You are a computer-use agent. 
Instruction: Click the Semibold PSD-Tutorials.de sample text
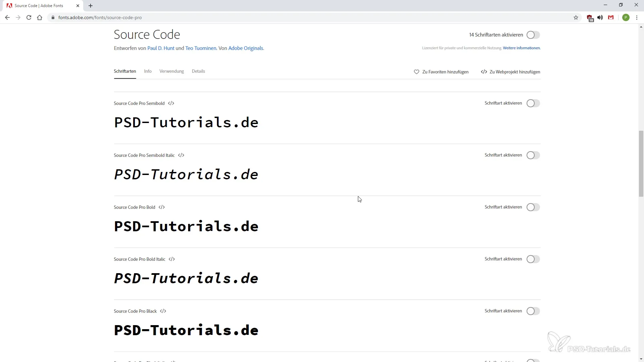point(186,123)
